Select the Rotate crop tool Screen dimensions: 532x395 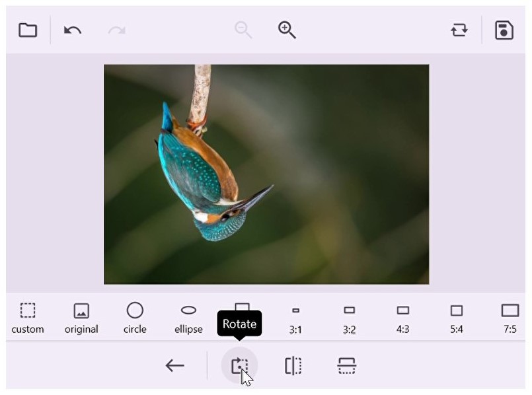239,365
